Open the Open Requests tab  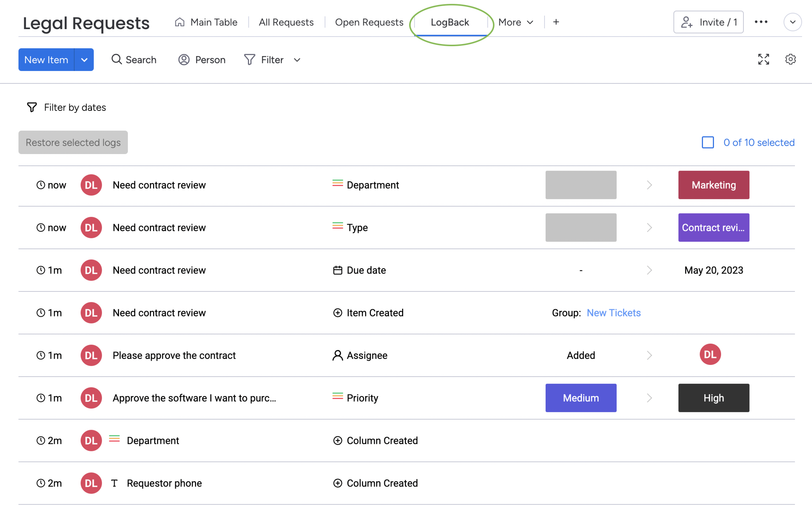tap(369, 22)
